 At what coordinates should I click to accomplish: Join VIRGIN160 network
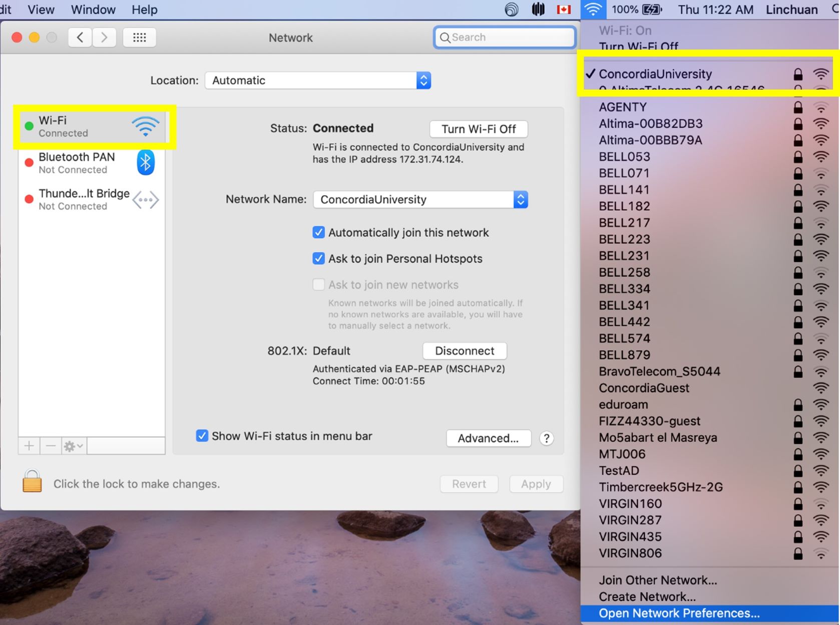tap(710, 503)
